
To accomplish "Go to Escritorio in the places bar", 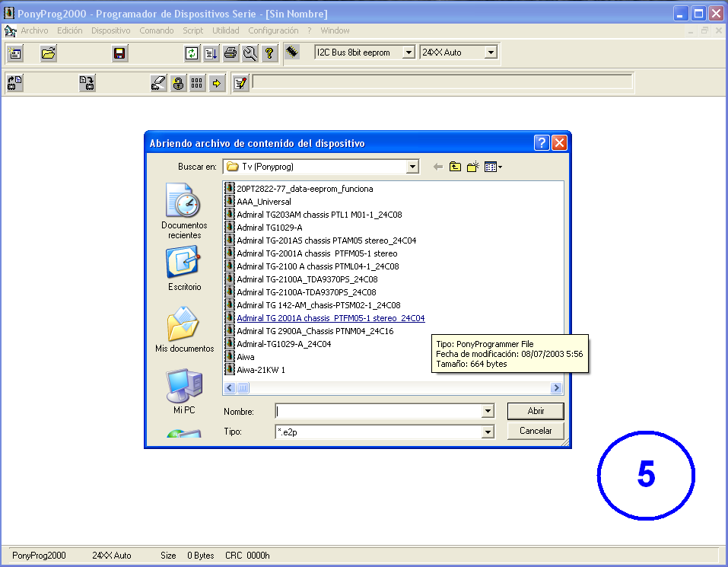I will coord(184,269).
